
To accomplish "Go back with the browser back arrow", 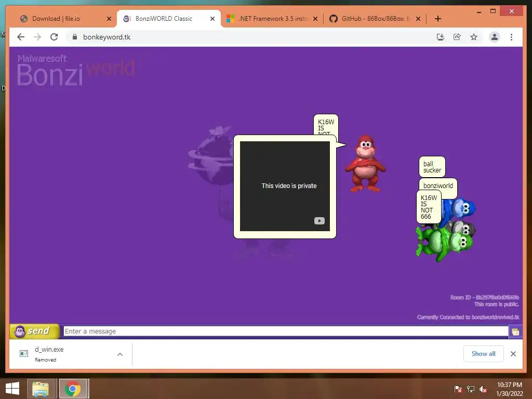I will pos(21,37).
